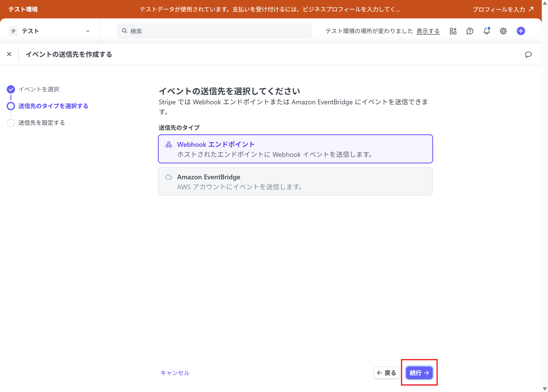This screenshot has width=548, height=392.
Task: Click the Webhook endpoint icon
Action: [169, 145]
